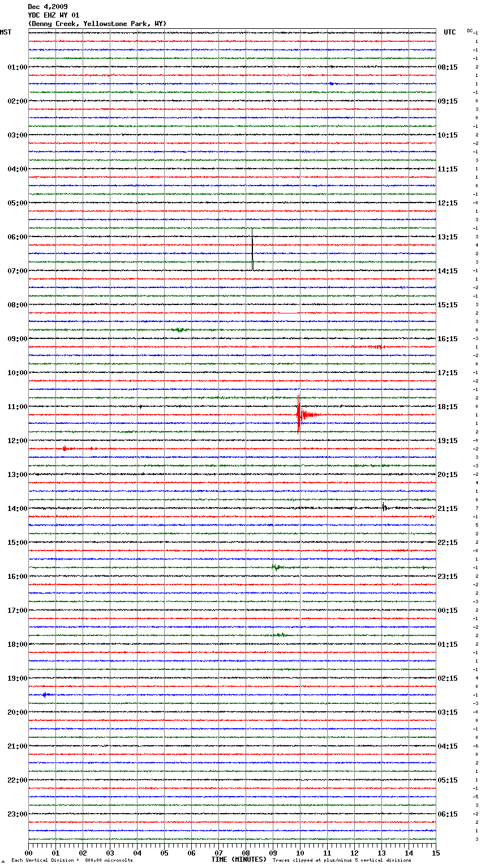Click the '12:15' UTC time label
The width and height of the screenshot is (481, 868).
(448, 203)
